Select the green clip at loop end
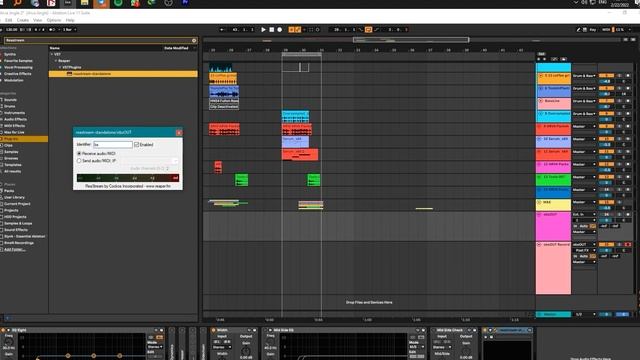640x360 pixels. (x=313, y=180)
